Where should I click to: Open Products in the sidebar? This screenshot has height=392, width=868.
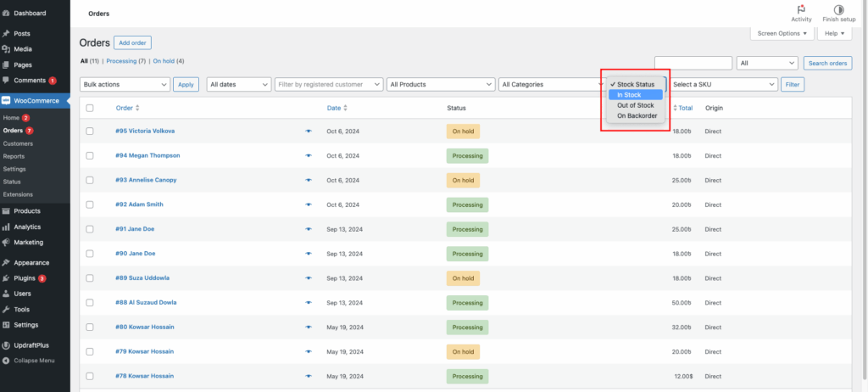(27, 210)
